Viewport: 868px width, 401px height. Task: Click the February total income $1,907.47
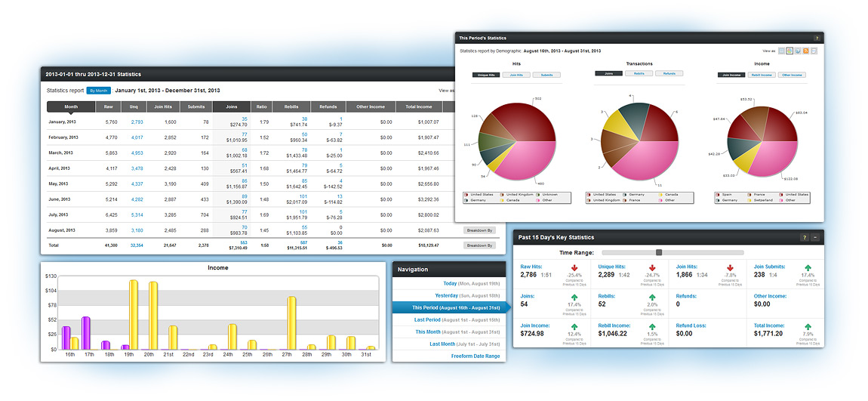click(x=429, y=137)
